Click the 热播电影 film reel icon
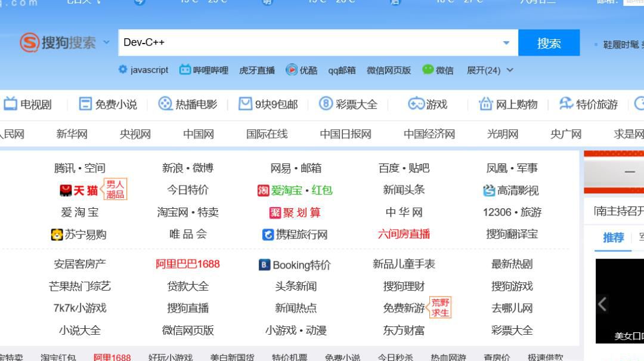 coord(165,104)
